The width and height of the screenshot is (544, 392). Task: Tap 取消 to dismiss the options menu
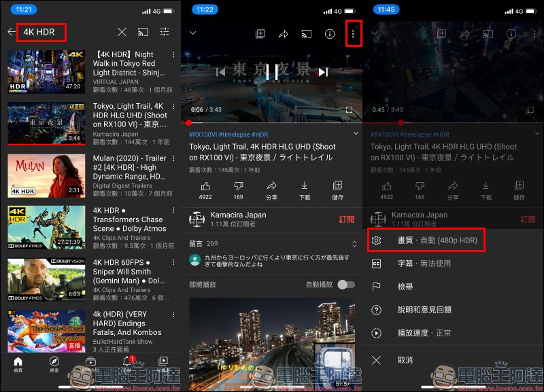tap(405, 359)
